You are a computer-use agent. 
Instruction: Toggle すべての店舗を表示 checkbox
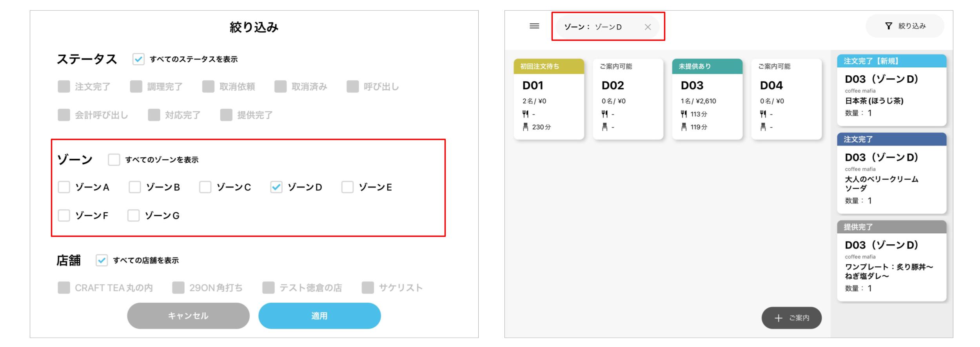[x=102, y=260]
